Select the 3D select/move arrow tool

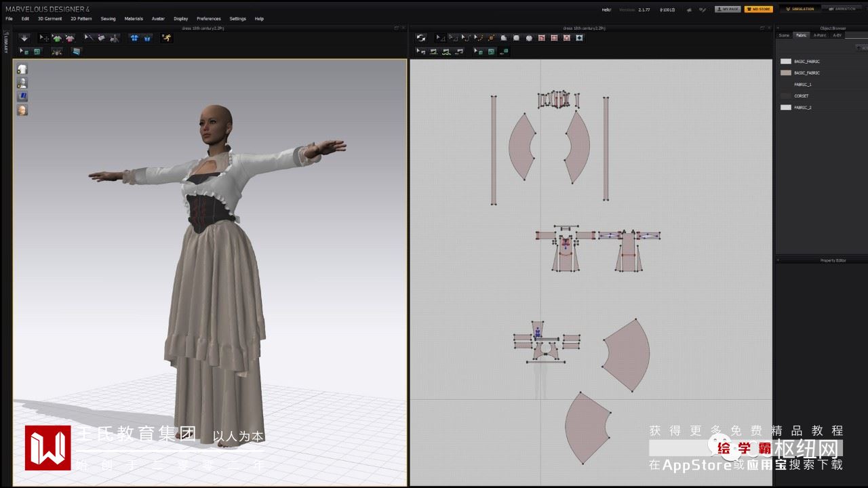coord(44,38)
